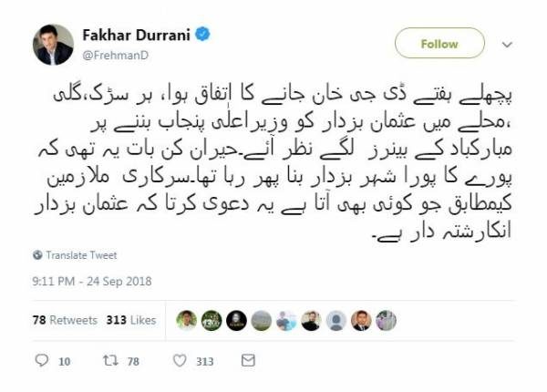Image resolution: width=547 pixels, height=392 pixels.
Task: Click the reply speech bubble icon
Action: click(42, 360)
